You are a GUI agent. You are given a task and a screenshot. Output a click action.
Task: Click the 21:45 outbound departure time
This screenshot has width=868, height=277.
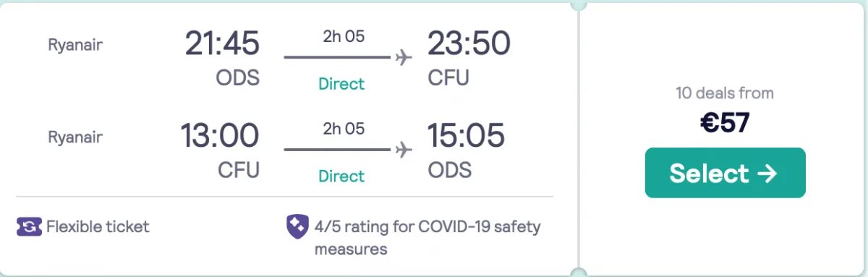pos(221,44)
